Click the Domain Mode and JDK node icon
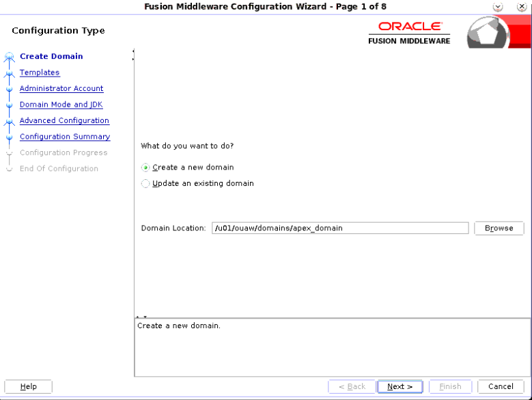Screen dimensions: 532x400 point(9,105)
